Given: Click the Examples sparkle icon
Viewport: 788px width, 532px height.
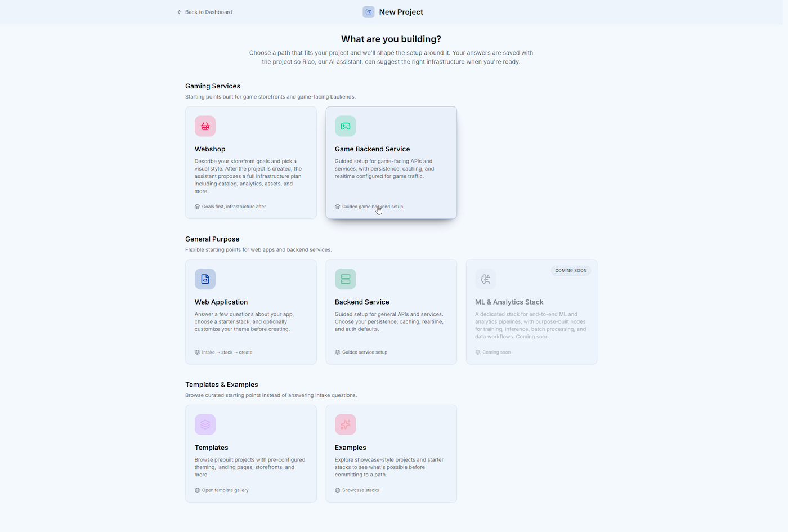Looking at the screenshot, I should pos(345,424).
